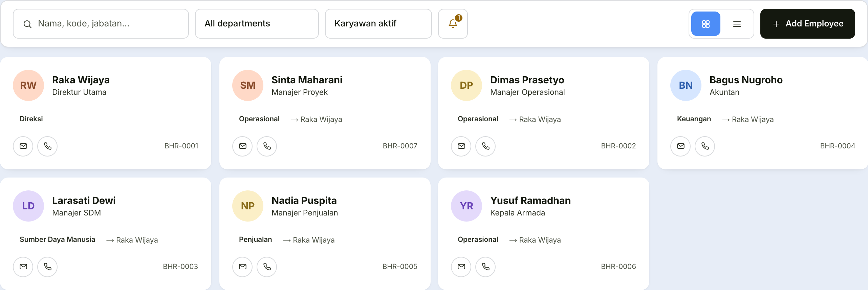This screenshot has height=290, width=868.
Task: Email Larasati Dewi via envelope icon
Action: coord(23,267)
